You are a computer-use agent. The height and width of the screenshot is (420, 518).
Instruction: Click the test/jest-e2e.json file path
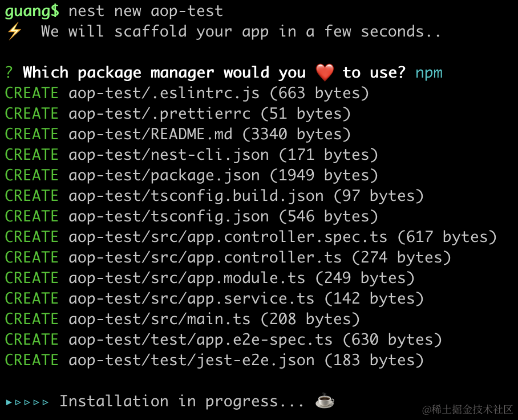(191, 360)
